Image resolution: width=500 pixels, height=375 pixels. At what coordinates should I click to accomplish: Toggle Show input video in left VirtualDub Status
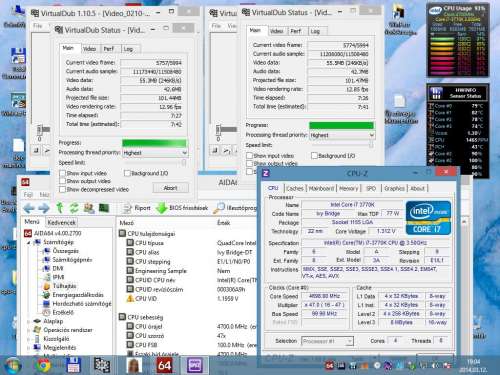click(x=62, y=173)
